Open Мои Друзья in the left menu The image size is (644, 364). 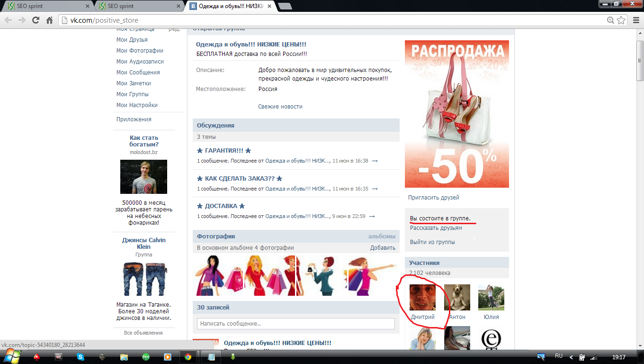(x=132, y=40)
